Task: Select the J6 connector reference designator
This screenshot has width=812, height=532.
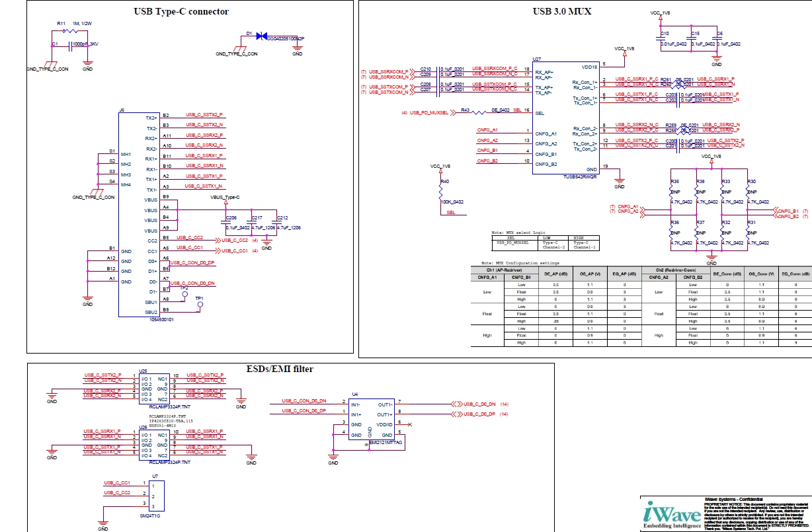Action: pyautogui.click(x=122, y=109)
